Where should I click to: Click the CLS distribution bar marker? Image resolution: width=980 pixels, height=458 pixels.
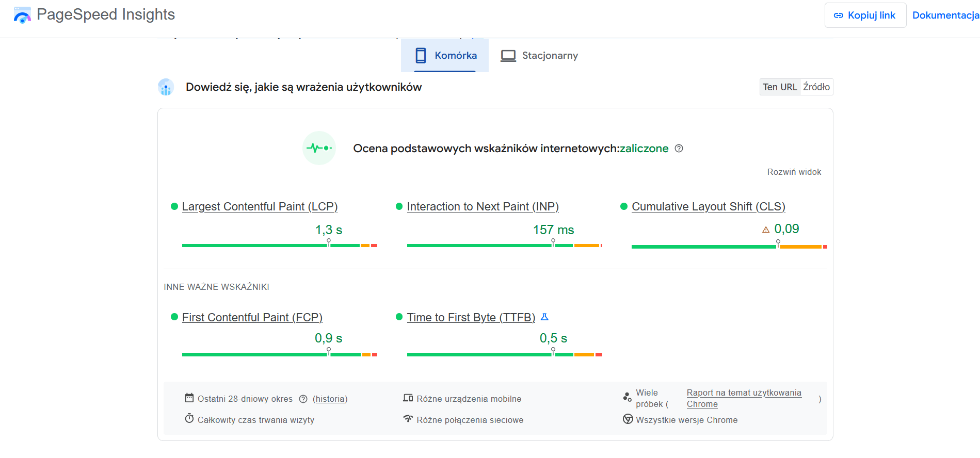pos(778,243)
